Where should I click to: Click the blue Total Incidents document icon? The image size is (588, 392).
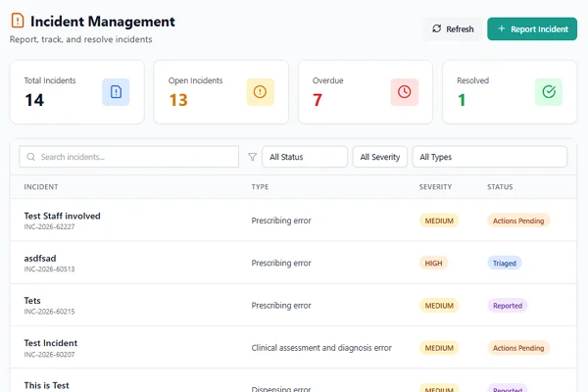coord(116,92)
